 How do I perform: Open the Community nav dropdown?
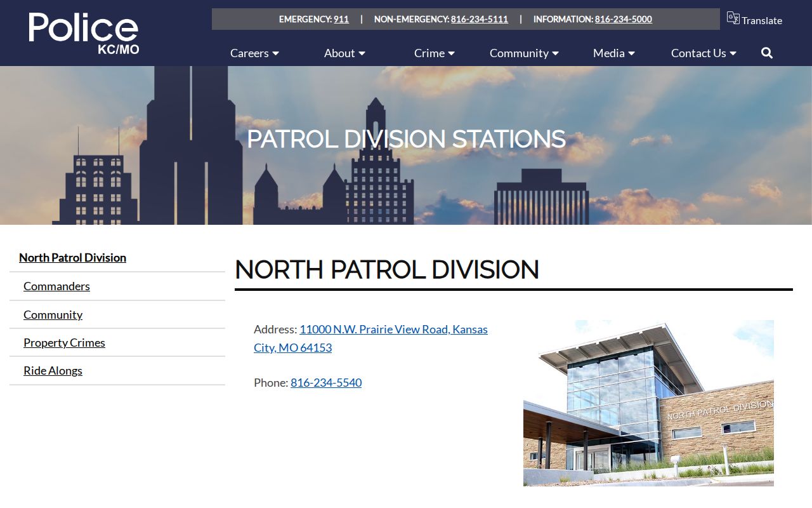click(x=524, y=53)
